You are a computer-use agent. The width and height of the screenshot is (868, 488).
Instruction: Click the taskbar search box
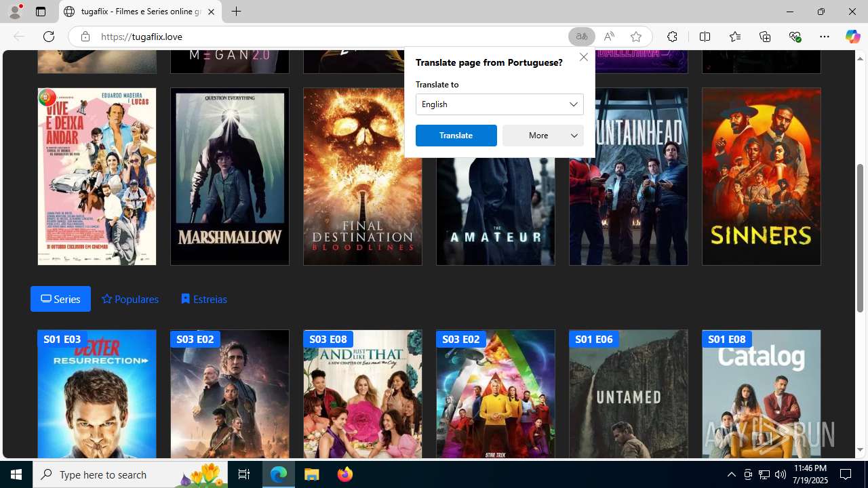(131, 474)
